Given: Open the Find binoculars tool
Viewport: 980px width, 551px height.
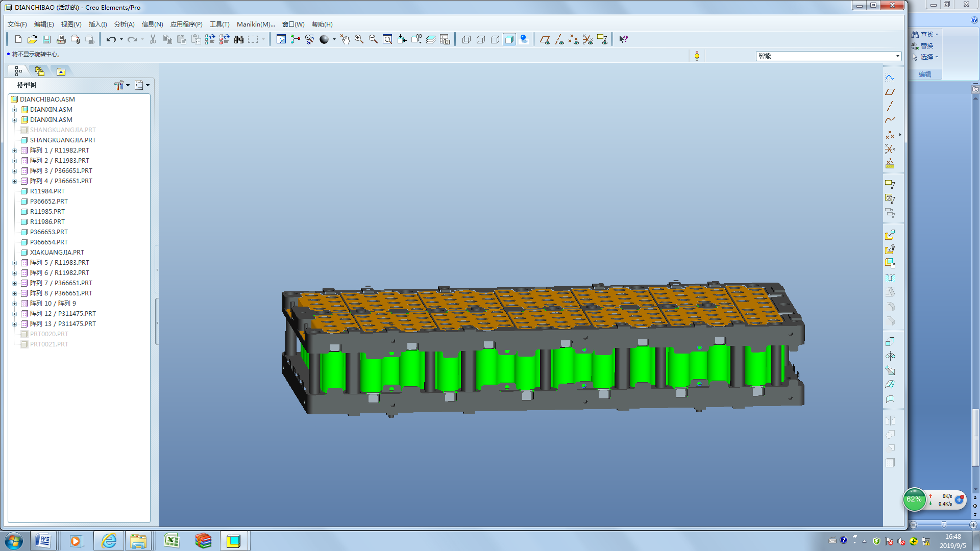Looking at the screenshot, I should pyautogui.click(x=238, y=39).
